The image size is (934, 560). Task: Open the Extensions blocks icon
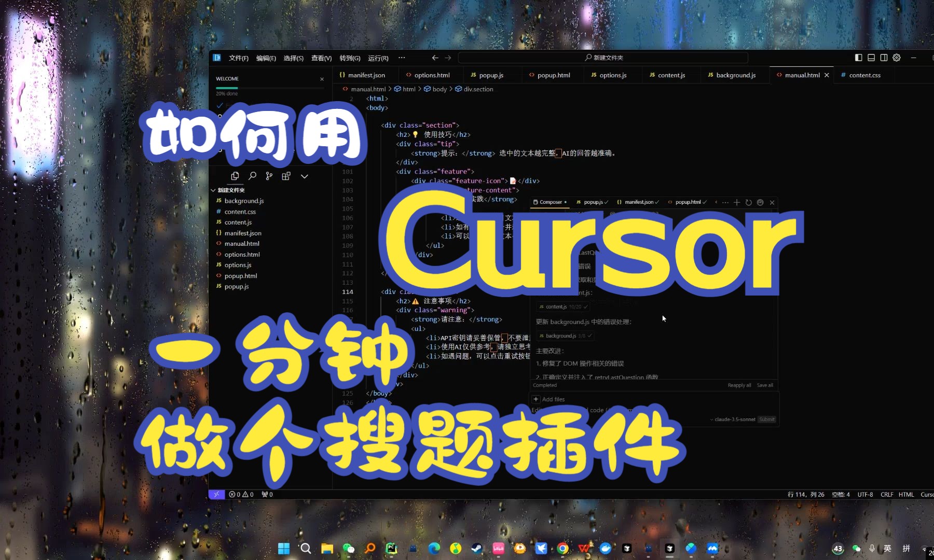pos(286,176)
